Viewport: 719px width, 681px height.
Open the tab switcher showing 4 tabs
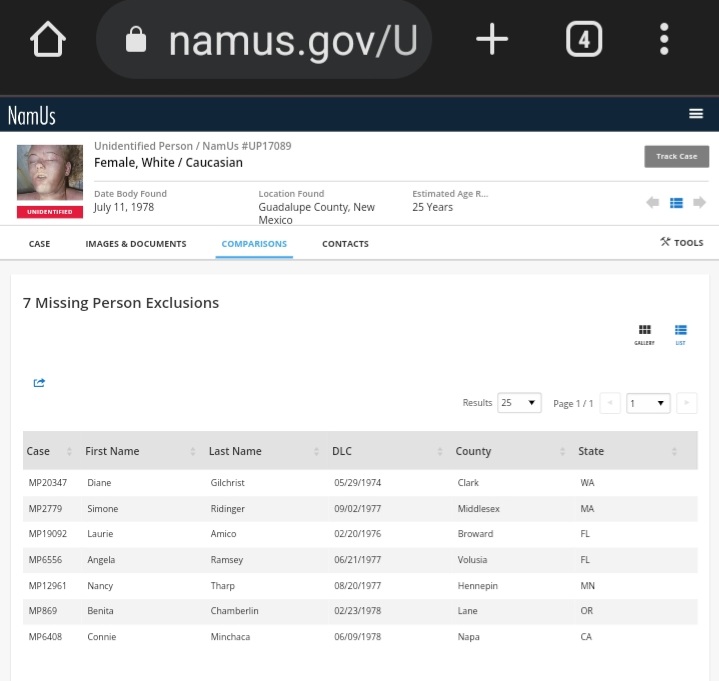(584, 40)
